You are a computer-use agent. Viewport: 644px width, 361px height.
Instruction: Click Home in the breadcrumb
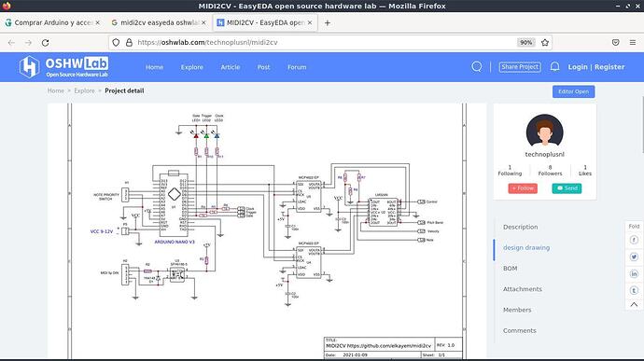[x=55, y=90]
